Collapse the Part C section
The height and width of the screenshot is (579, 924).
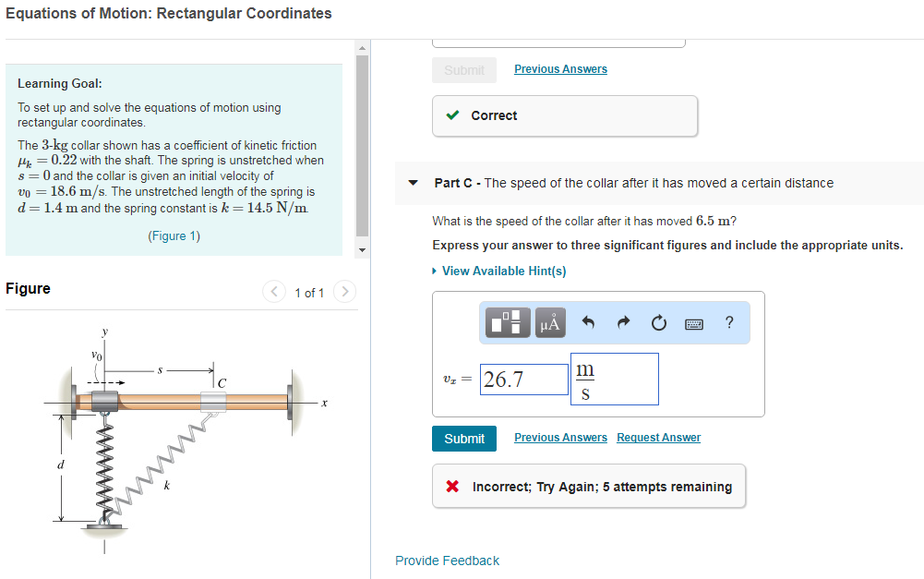click(412, 183)
